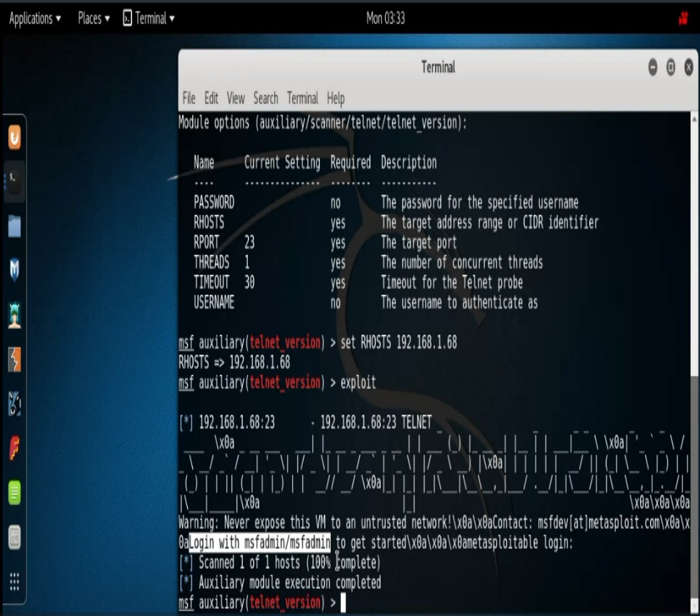Screen dimensions: 700x616
Task: Open the Help menu in Terminal
Action: (336, 99)
